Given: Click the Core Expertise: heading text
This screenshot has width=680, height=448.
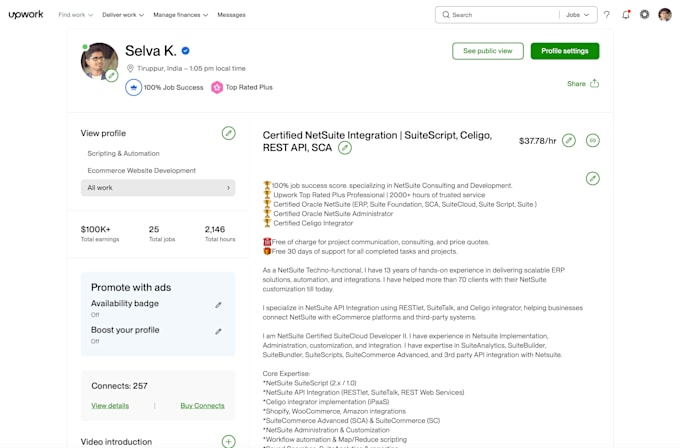Looking at the screenshot, I should tap(286, 373).
